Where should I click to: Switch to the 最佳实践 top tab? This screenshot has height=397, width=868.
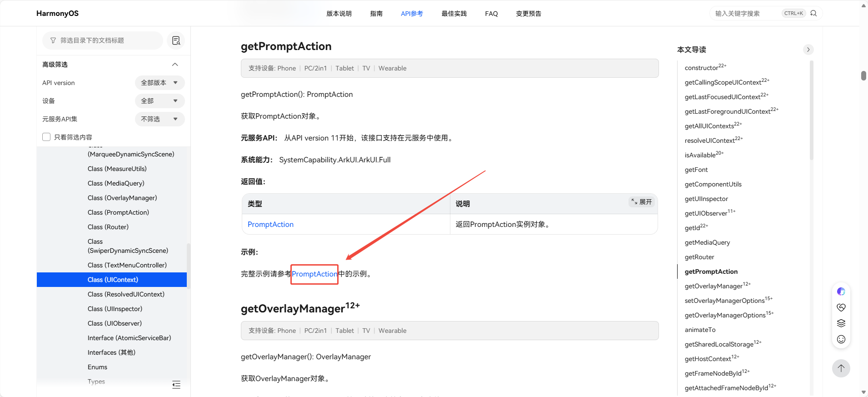click(x=454, y=14)
